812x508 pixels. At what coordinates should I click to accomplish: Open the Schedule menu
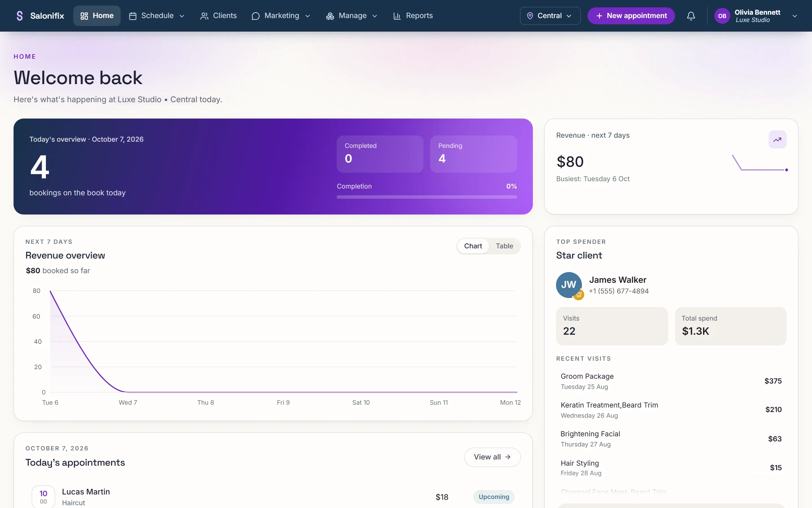coord(156,16)
